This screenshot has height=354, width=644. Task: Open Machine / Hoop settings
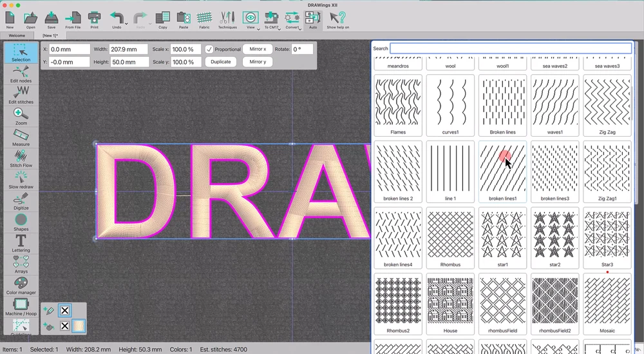(21, 307)
